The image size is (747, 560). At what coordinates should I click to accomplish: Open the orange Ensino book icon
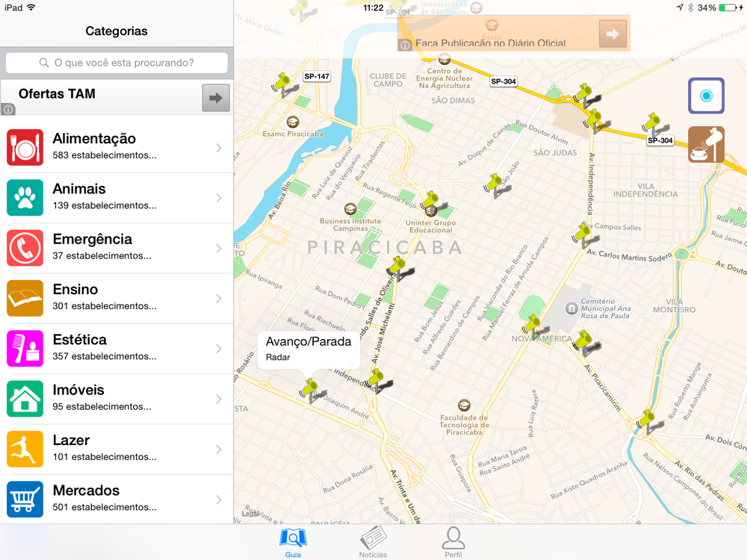point(25,298)
